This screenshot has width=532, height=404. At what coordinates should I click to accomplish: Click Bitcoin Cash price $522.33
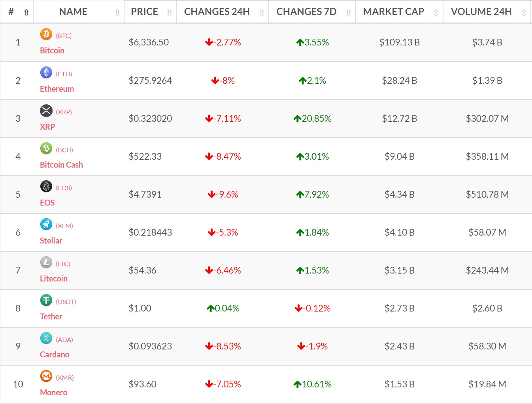tap(145, 157)
